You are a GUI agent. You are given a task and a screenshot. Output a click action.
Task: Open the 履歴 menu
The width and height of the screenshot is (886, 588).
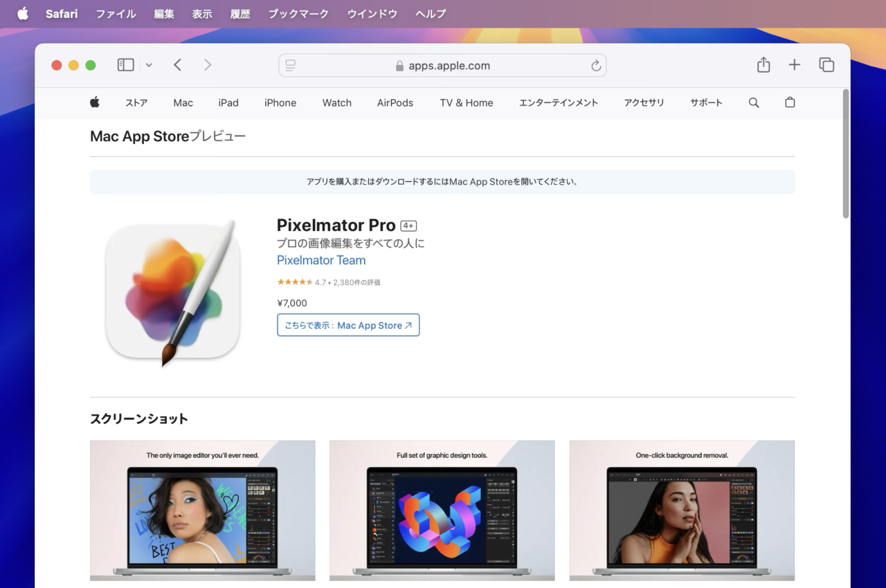[x=240, y=14]
